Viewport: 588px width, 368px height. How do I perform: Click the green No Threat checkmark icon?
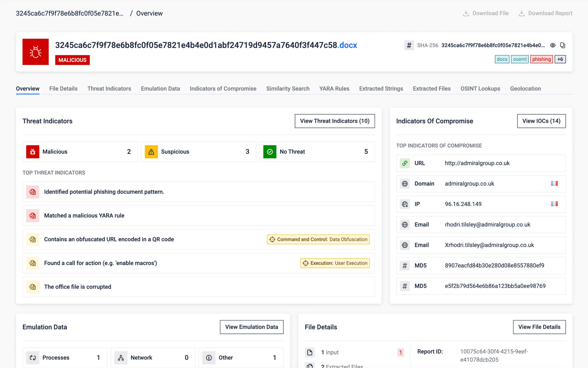click(270, 152)
